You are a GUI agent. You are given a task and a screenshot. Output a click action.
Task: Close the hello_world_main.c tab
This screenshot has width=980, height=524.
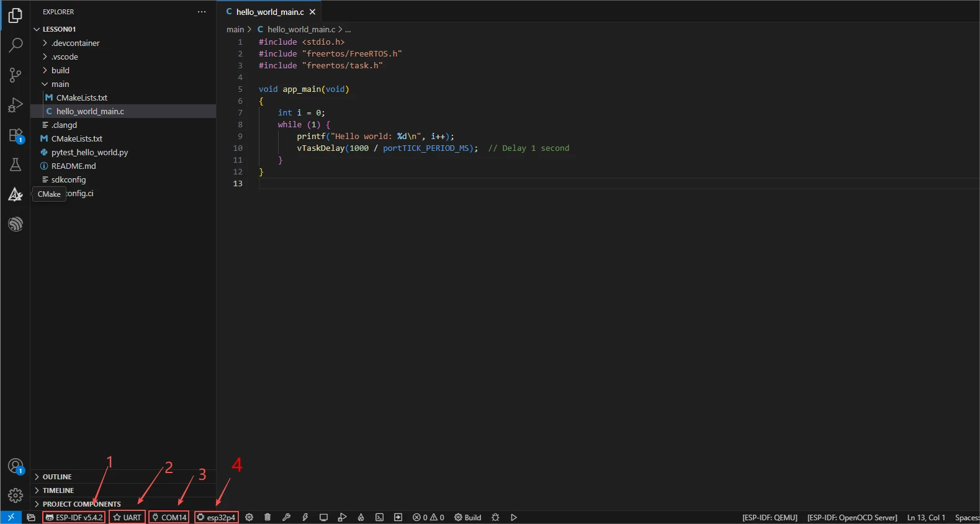[312, 12]
